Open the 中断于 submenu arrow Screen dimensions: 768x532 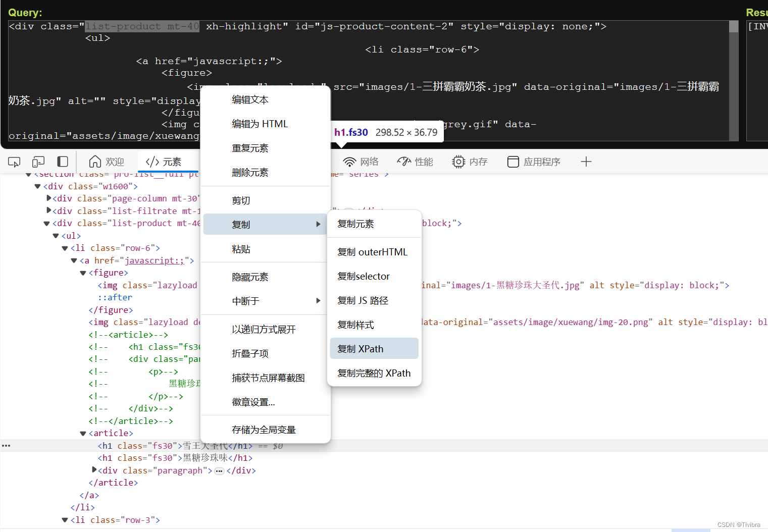318,300
